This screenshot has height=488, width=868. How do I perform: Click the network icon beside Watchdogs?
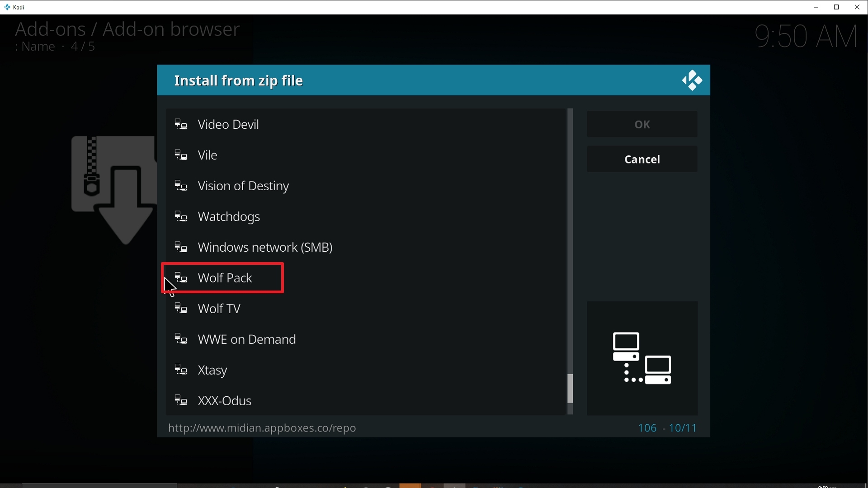pos(181,216)
